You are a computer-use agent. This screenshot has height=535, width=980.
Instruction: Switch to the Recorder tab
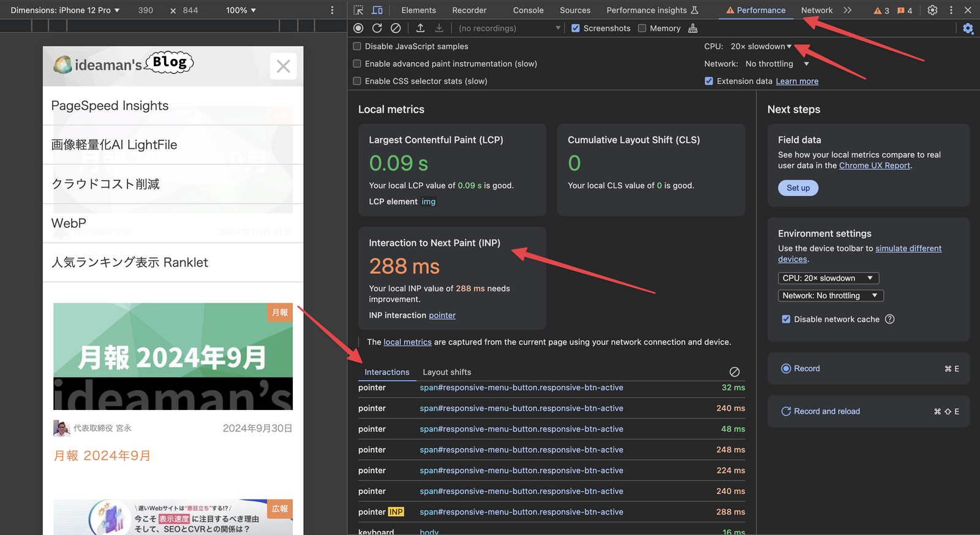[x=469, y=10]
